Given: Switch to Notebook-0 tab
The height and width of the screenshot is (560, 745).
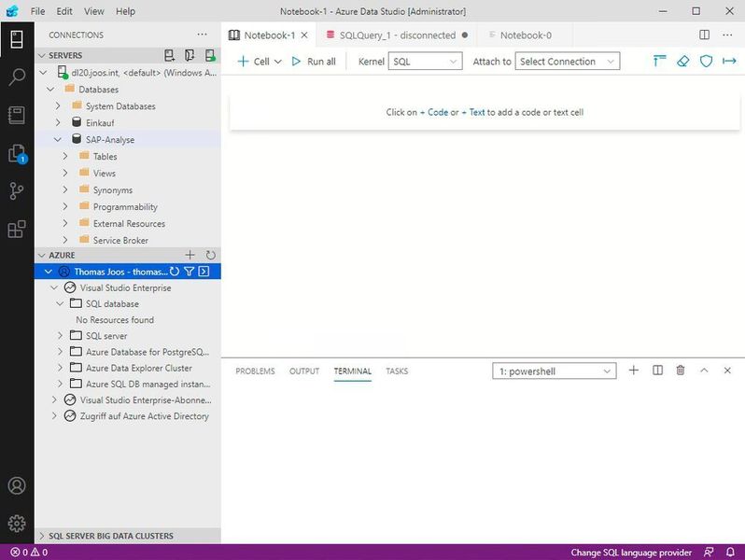Looking at the screenshot, I should tap(525, 35).
